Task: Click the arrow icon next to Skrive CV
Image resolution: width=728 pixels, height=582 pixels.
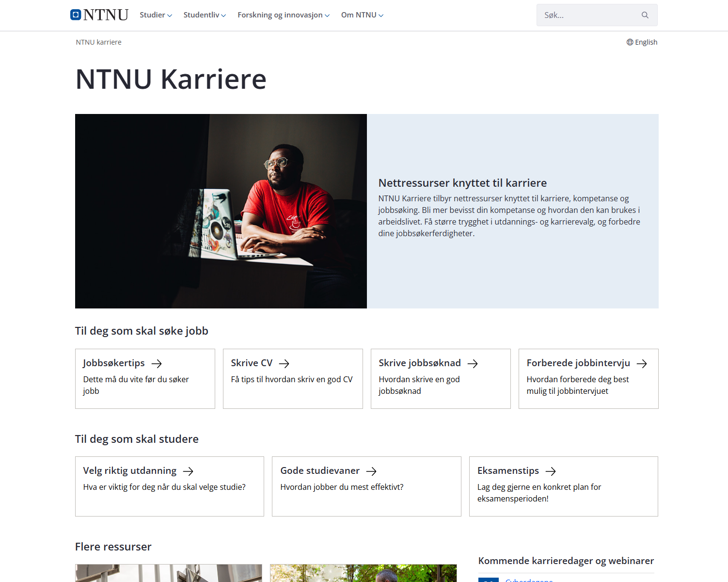Action: click(x=285, y=364)
